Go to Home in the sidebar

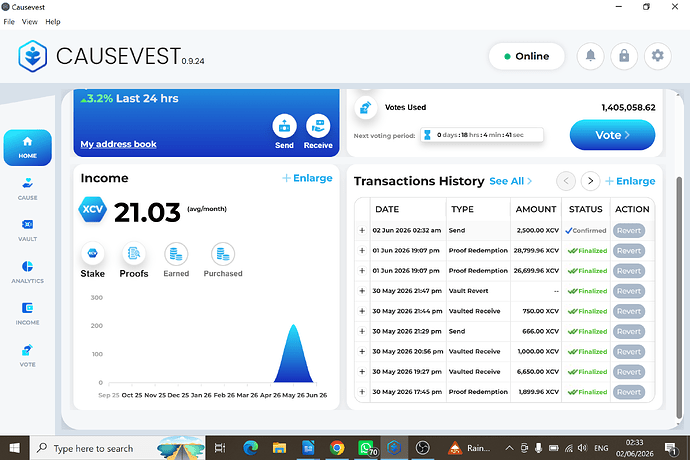click(x=28, y=147)
